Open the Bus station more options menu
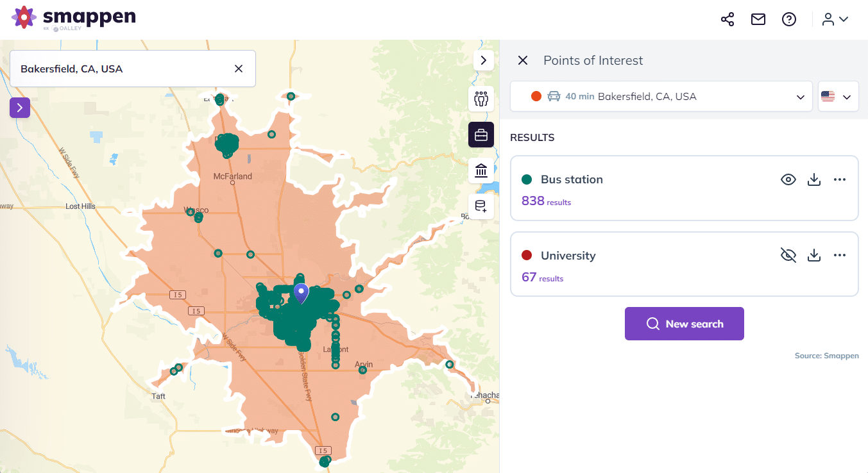Viewport: 868px width, 473px height. pos(840,179)
